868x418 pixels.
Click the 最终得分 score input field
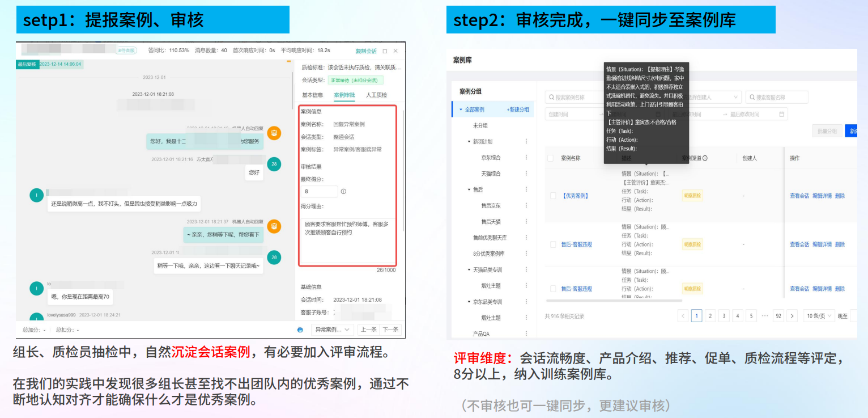point(319,192)
